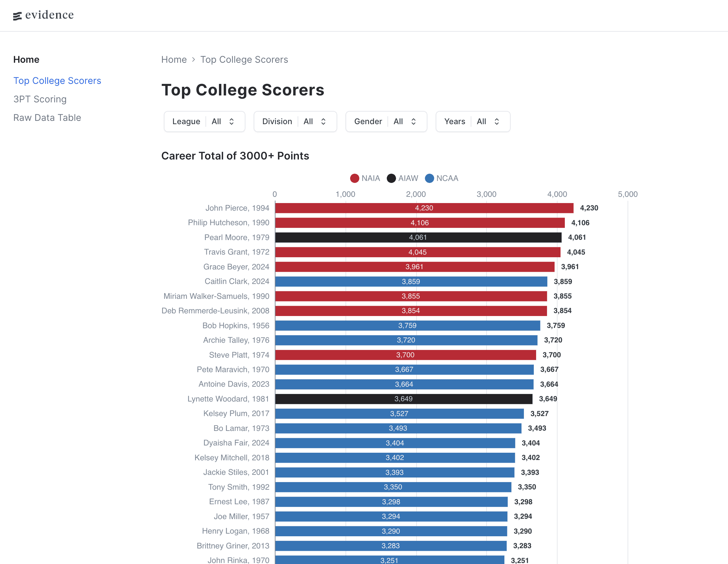Open the Years filter dropdown
The height and width of the screenshot is (564, 728).
[472, 122]
